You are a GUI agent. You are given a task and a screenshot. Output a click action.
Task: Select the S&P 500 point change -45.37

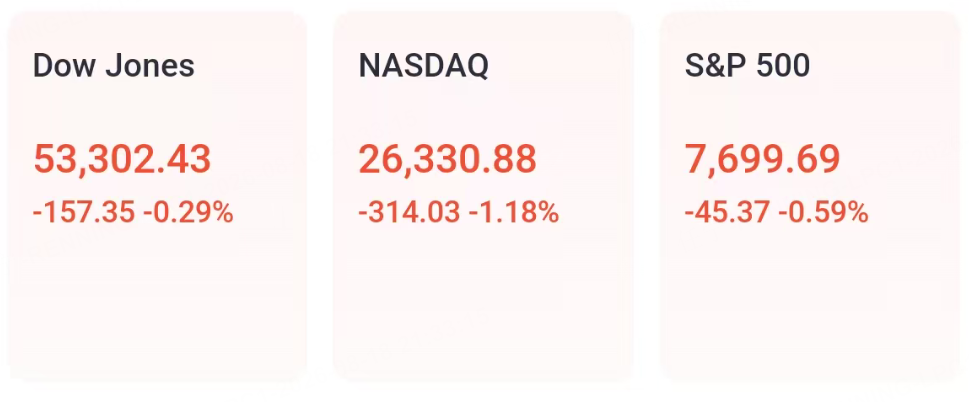727,213
